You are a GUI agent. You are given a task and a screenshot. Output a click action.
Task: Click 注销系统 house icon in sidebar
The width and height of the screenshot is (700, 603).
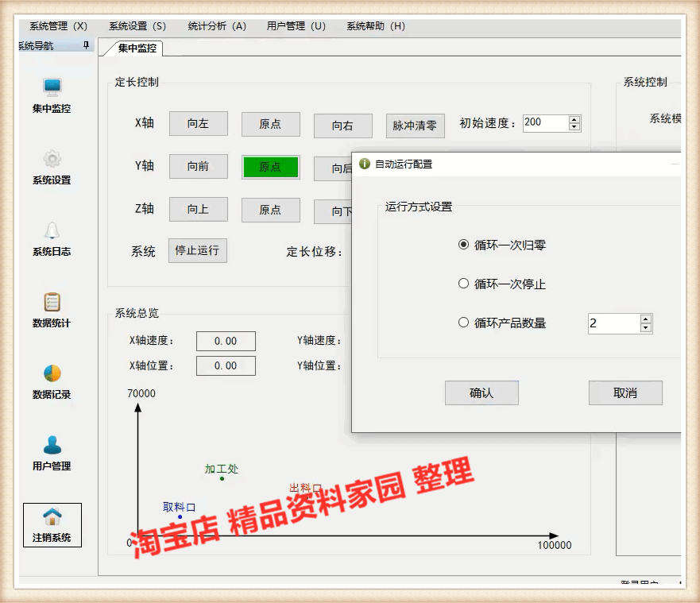point(52,517)
